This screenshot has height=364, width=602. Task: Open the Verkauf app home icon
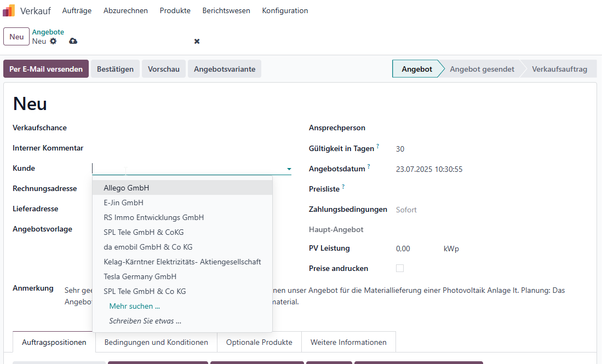(x=9, y=10)
